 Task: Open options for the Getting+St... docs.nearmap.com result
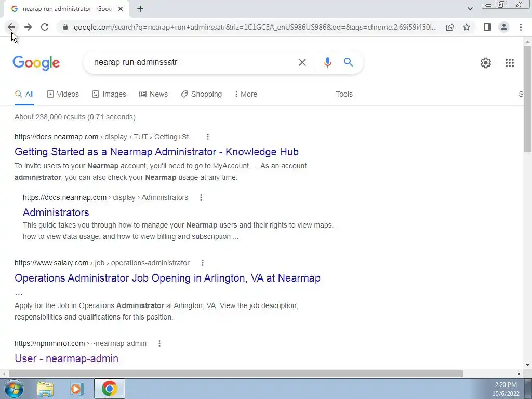click(208, 137)
